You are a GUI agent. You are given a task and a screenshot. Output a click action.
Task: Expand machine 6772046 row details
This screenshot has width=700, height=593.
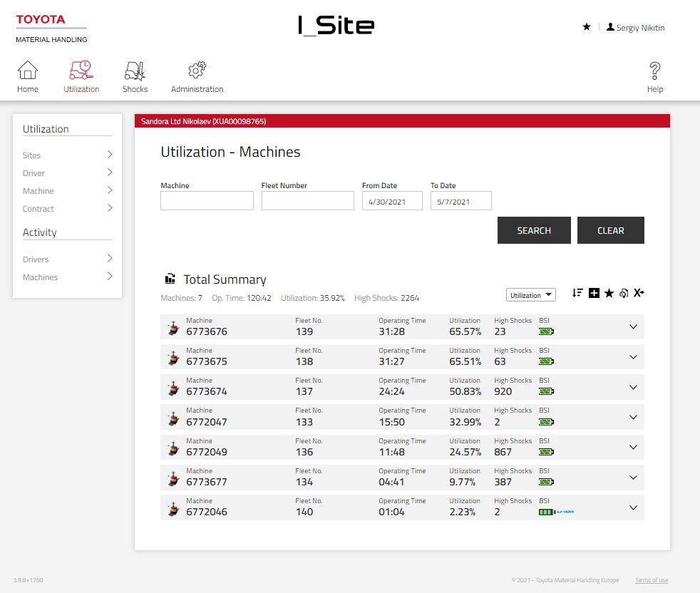click(633, 507)
